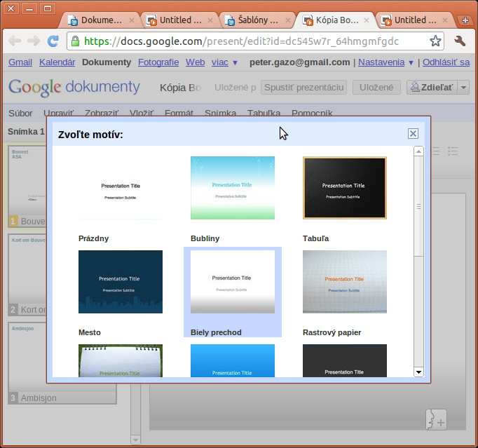
Task: Open the Tabuľka menu
Action: (x=264, y=113)
